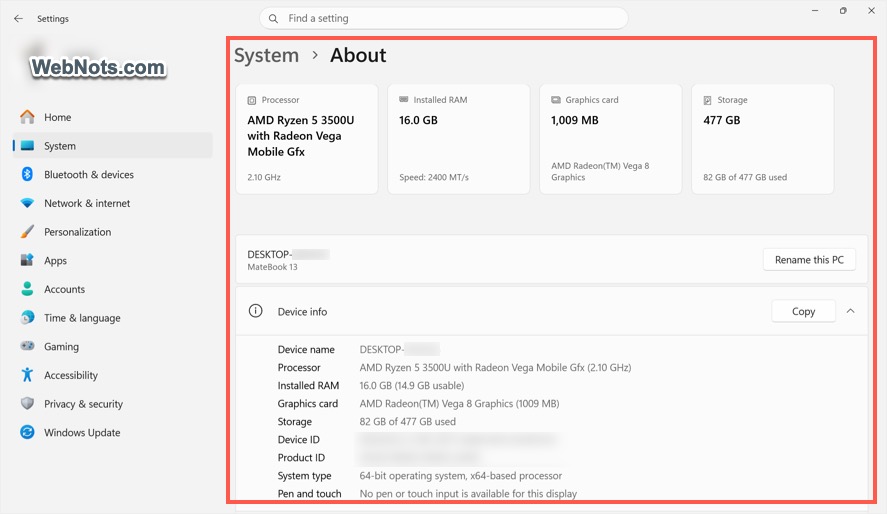This screenshot has height=514, width=887.
Task: Click the Device ID label
Action: 299,439
